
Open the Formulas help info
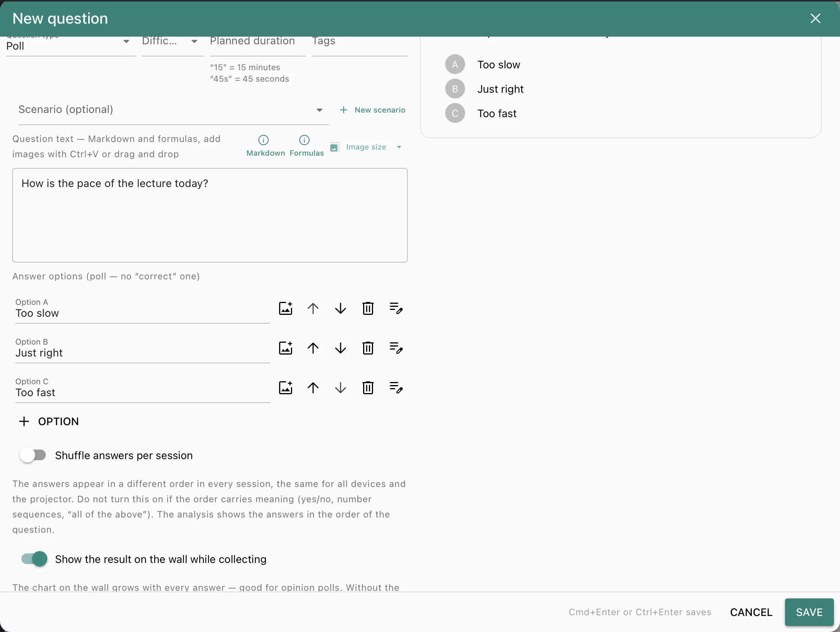(306, 146)
